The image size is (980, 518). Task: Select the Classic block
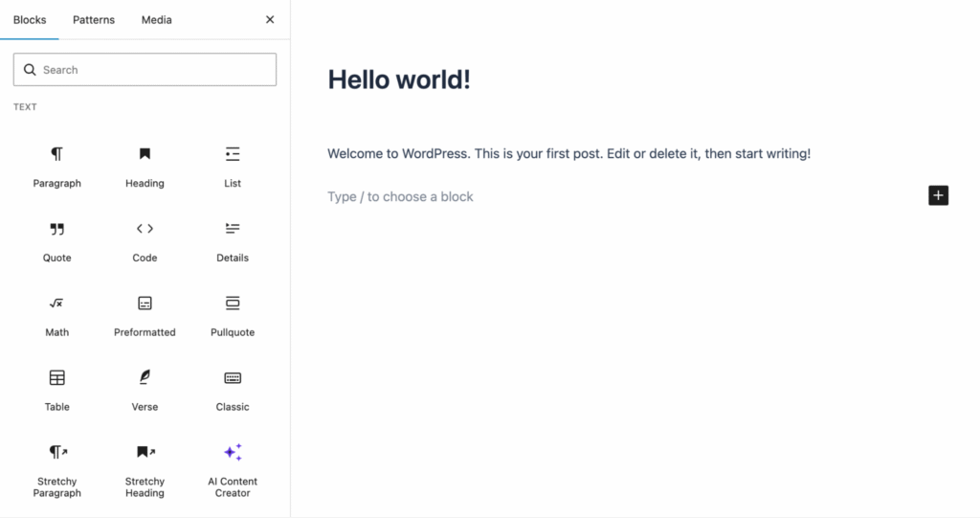point(233,389)
